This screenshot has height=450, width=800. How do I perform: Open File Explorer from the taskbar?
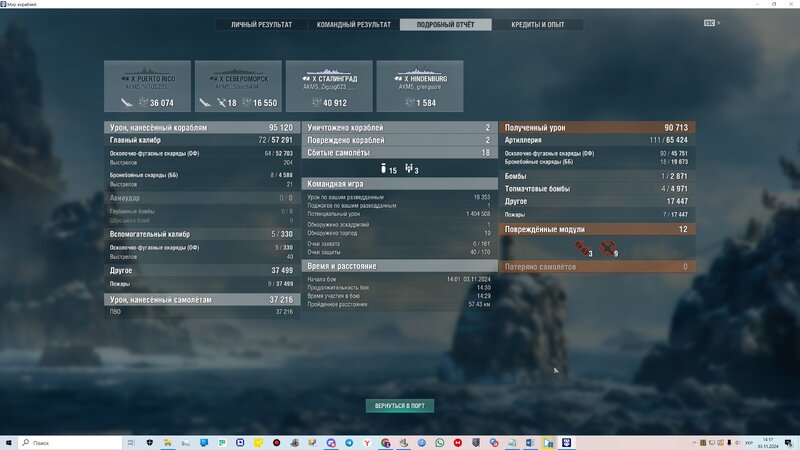(167, 442)
